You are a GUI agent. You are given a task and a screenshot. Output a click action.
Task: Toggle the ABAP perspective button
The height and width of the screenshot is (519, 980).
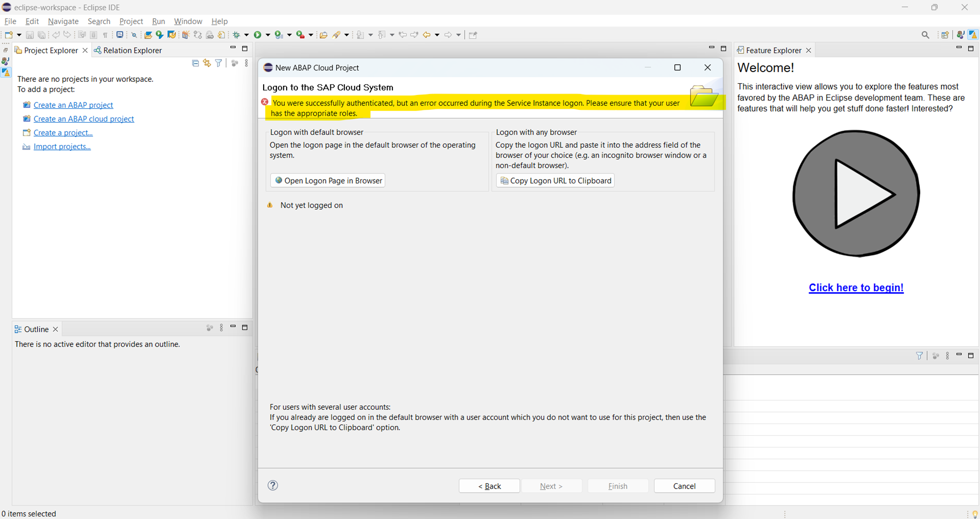[973, 35]
